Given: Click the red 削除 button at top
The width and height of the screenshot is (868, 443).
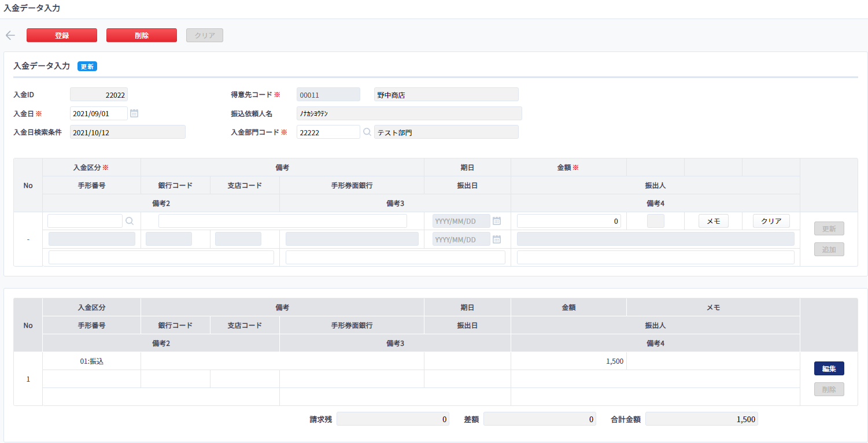Looking at the screenshot, I should [x=142, y=35].
